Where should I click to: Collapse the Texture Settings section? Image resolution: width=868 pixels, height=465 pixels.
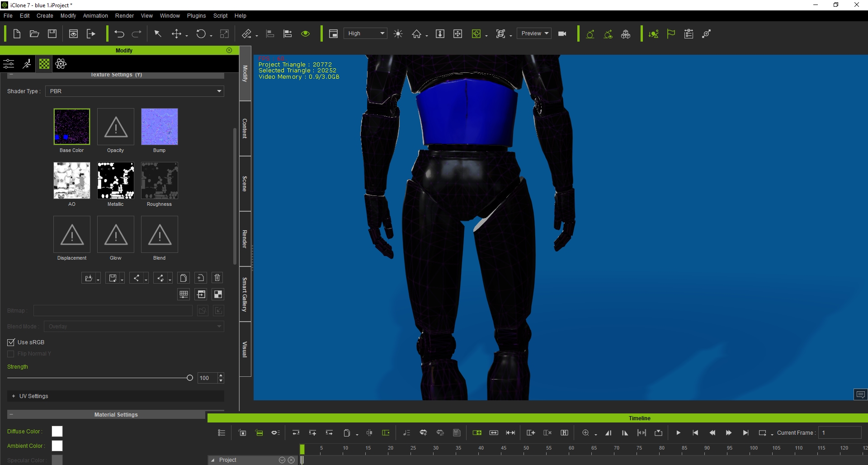11,75
